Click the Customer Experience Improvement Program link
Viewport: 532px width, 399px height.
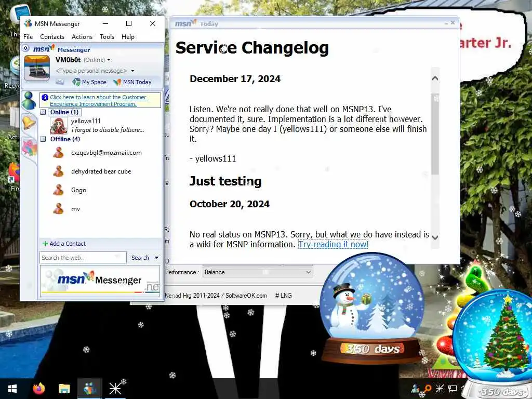(98, 100)
